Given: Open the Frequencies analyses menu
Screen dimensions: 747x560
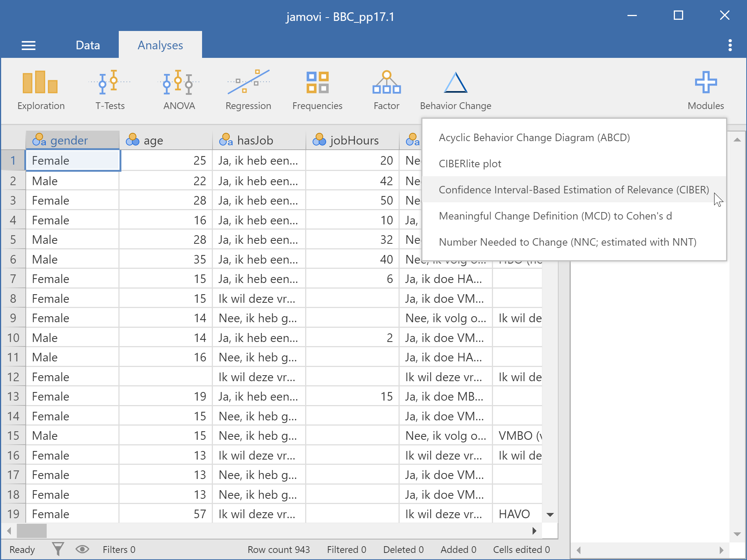Looking at the screenshot, I should (x=317, y=90).
